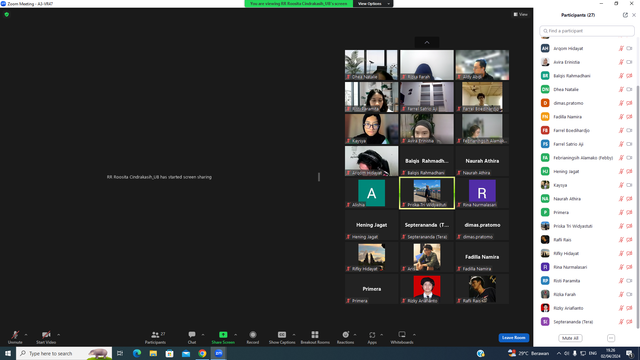
Task: Toggle Farrel Boedihardjo's video icon in list
Action: [x=629, y=131]
